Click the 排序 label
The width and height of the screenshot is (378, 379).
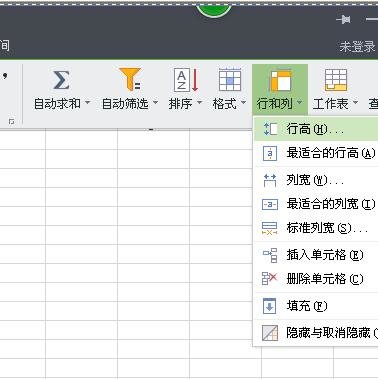pos(180,104)
